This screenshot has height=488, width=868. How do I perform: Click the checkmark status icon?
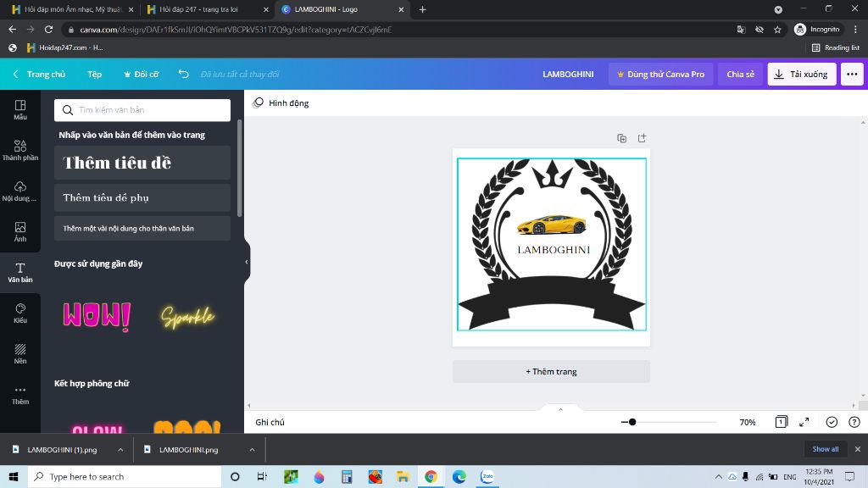coord(832,422)
